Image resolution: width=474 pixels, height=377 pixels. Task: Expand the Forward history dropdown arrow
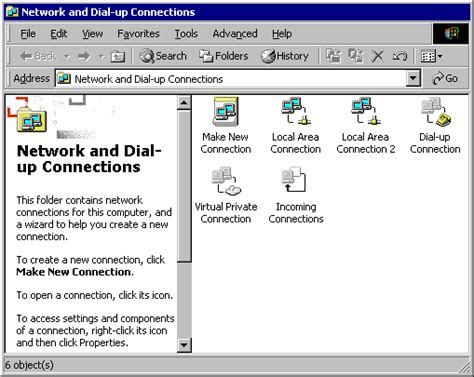tap(101, 57)
